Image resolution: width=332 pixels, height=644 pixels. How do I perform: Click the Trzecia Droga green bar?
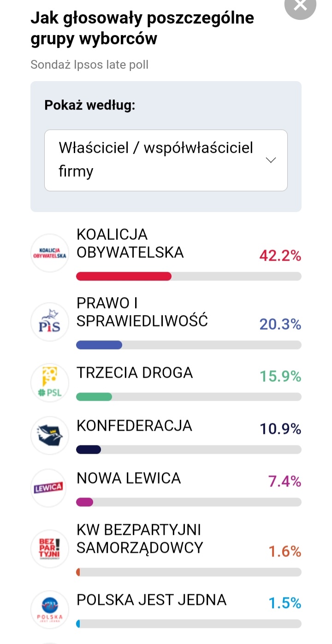pyautogui.click(x=94, y=397)
